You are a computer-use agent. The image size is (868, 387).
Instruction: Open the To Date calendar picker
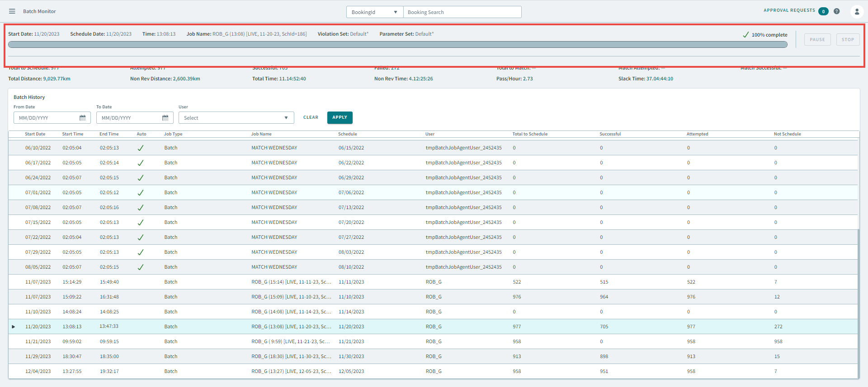pyautogui.click(x=165, y=118)
